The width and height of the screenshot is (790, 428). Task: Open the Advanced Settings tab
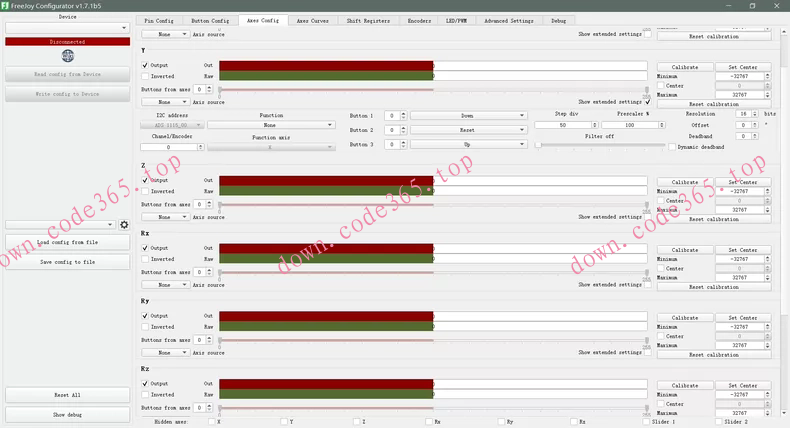tap(508, 21)
